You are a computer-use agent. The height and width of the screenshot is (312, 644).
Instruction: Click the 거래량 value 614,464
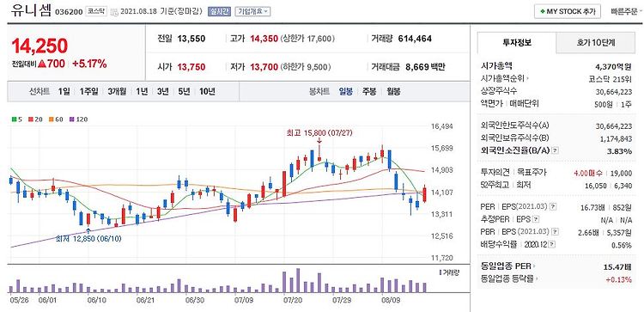coord(415,39)
